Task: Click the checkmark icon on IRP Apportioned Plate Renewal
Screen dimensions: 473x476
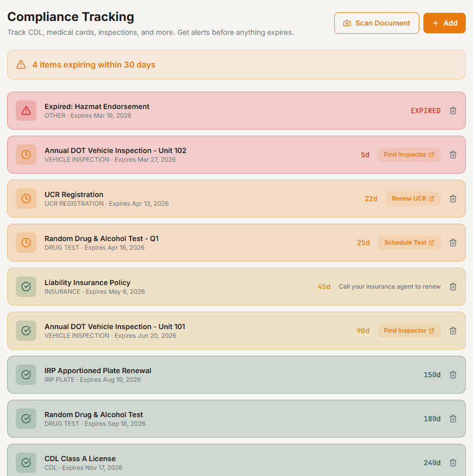Action: [x=26, y=374]
